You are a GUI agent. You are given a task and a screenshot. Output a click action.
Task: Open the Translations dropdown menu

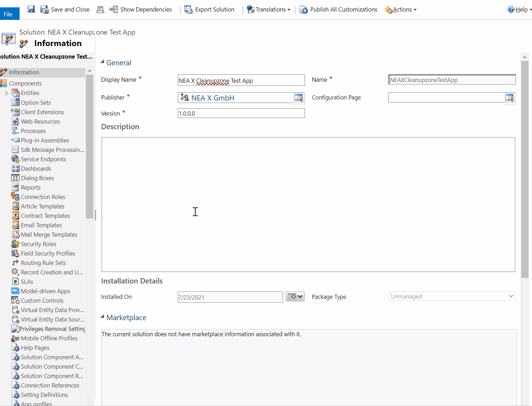coord(269,9)
